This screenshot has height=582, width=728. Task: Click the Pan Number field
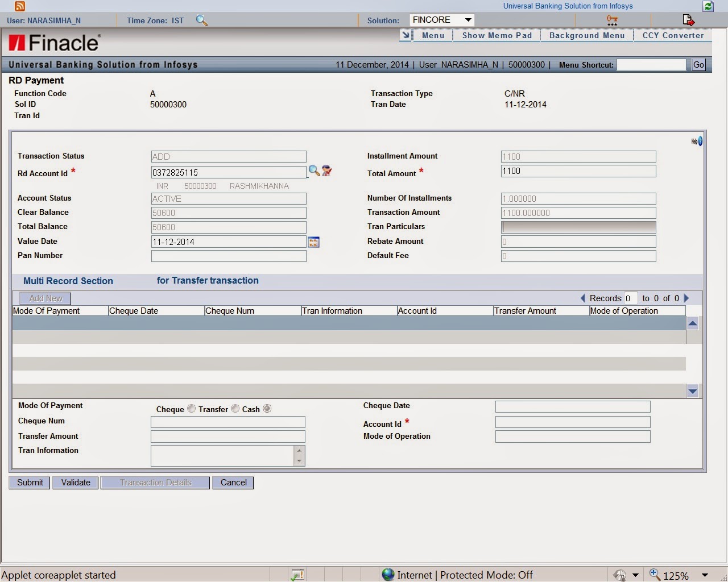point(229,256)
